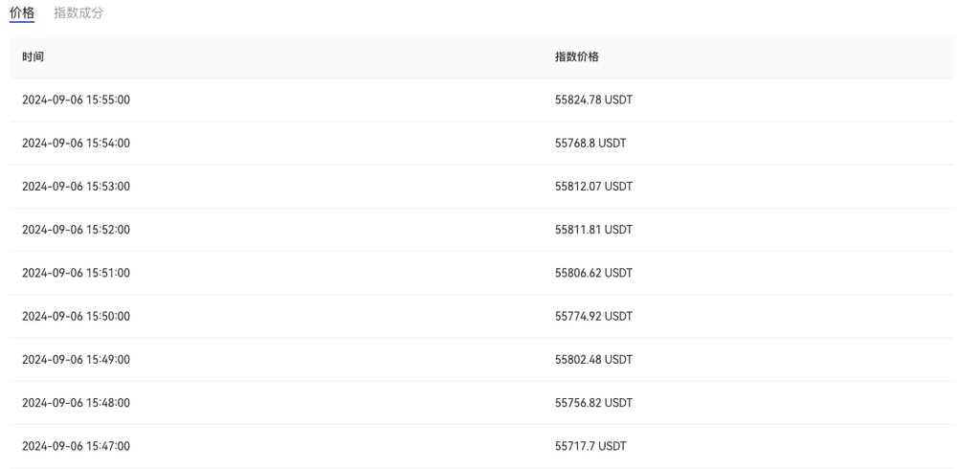Image resolution: width=980 pixels, height=469 pixels.
Task: Switch to the 价格 tab
Action: point(22,12)
